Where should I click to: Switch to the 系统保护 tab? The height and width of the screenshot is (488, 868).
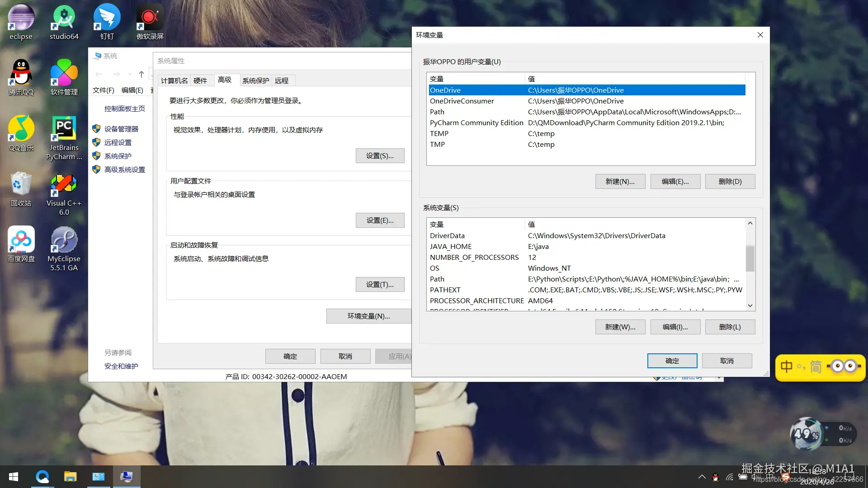pyautogui.click(x=255, y=80)
